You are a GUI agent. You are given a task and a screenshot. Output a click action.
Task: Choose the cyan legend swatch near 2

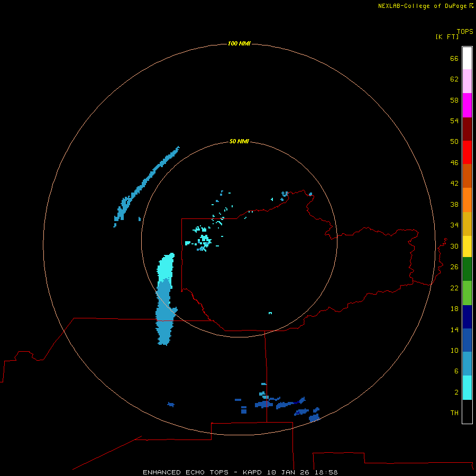(467, 388)
